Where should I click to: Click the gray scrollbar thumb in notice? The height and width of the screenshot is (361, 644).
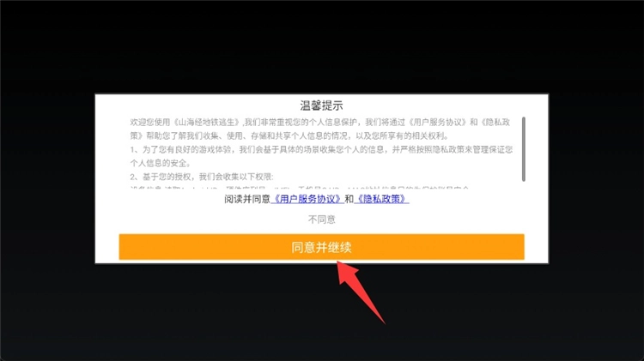coord(523,149)
